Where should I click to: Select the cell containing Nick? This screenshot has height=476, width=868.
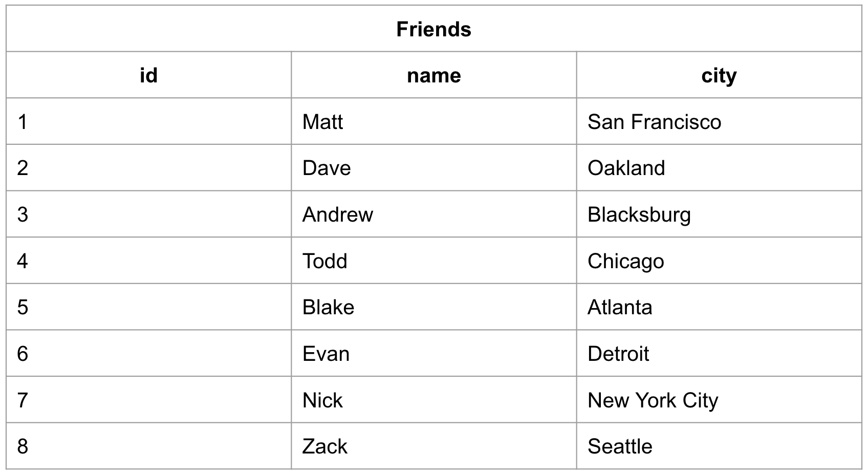click(322, 400)
